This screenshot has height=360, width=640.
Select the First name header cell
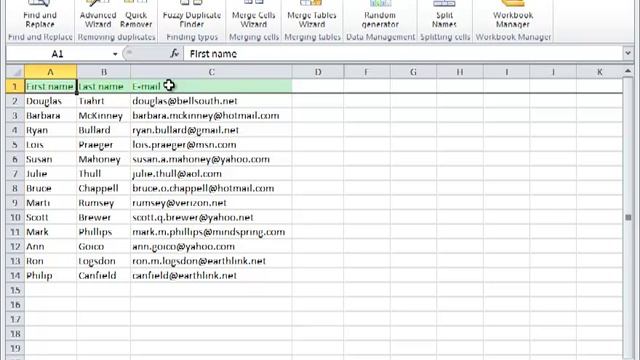tap(51, 86)
